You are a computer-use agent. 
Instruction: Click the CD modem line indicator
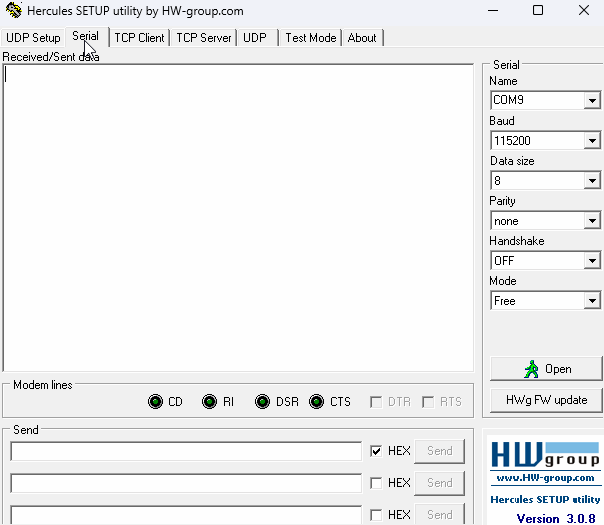click(x=156, y=402)
